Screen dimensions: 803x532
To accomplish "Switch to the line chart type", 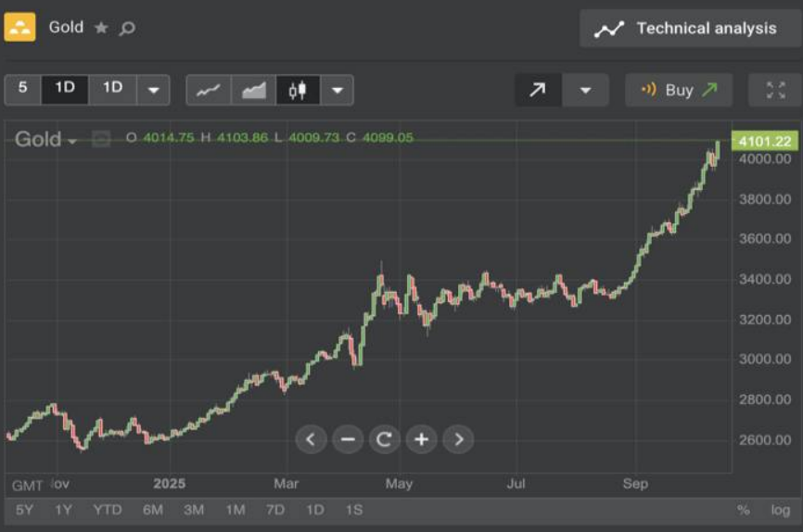I will (x=209, y=90).
